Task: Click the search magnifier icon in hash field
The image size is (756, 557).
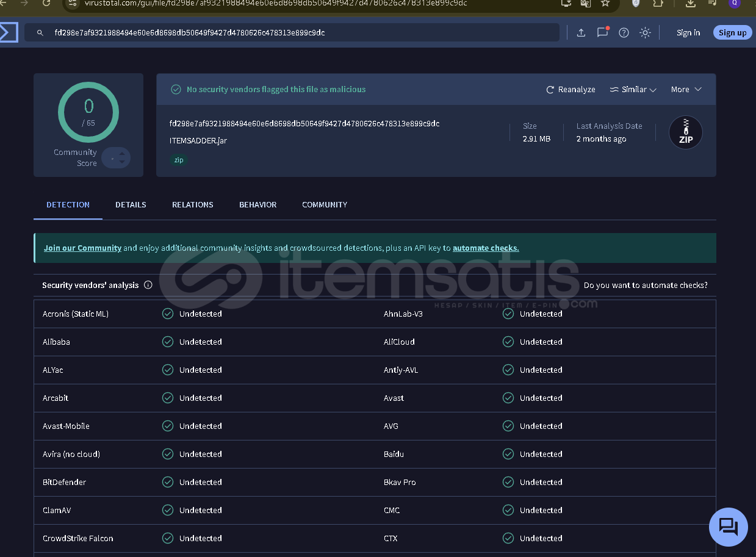Action: (x=40, y=33)
